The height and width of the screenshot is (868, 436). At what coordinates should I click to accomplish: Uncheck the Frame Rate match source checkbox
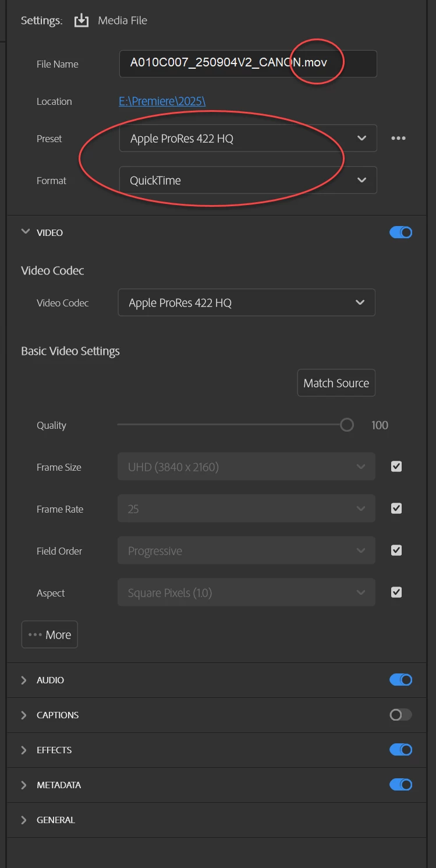(396, 509)
